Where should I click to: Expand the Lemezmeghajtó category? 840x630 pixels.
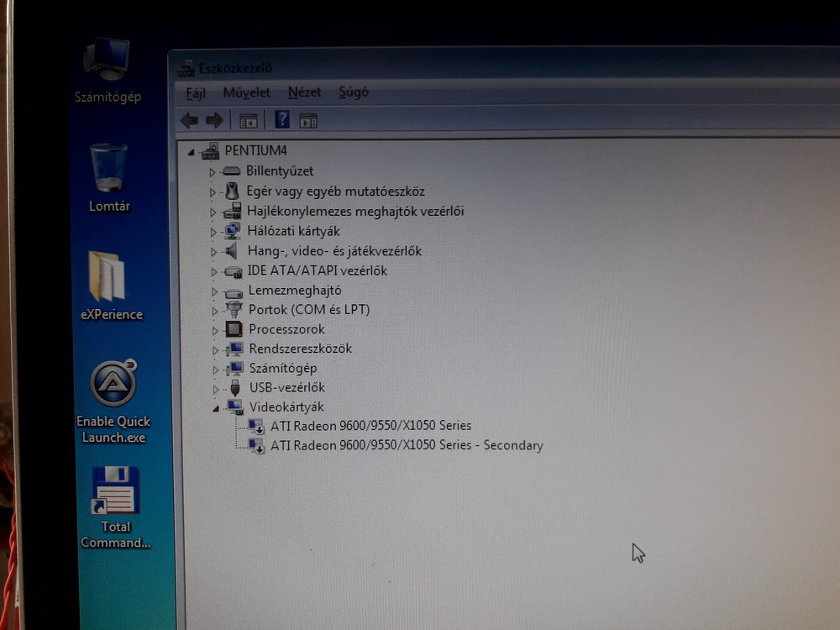[x=214, y=291]
